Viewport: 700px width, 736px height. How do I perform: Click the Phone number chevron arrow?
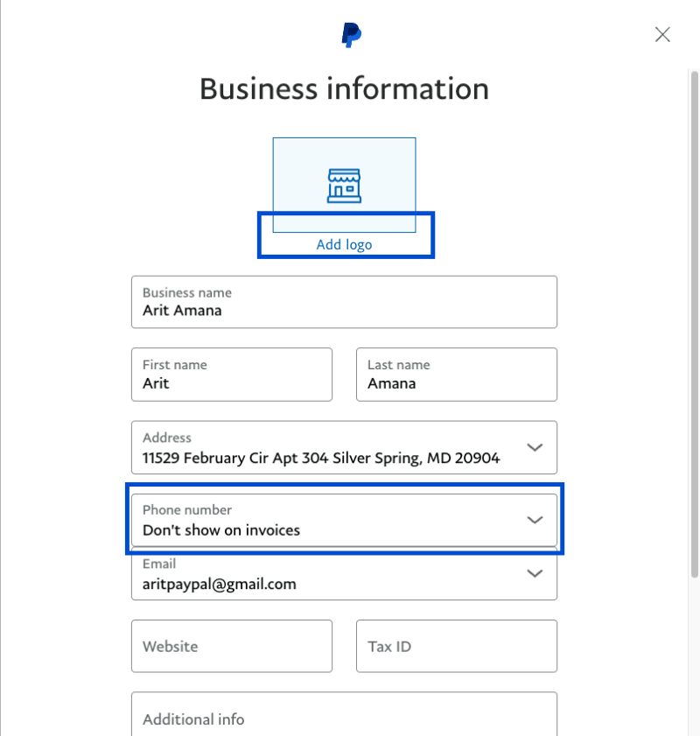(x=535, y=520)
